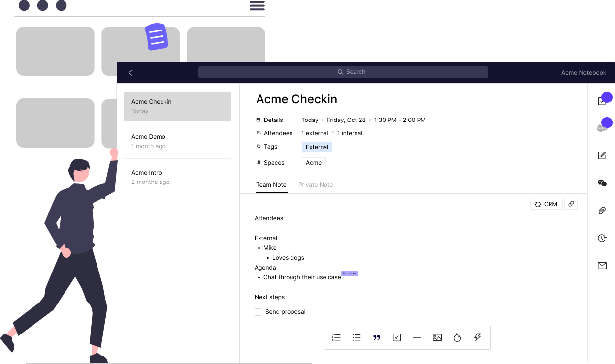Go back using the left chevron
The height and width of the screenshot is (364, 615).
pos(130,73)
